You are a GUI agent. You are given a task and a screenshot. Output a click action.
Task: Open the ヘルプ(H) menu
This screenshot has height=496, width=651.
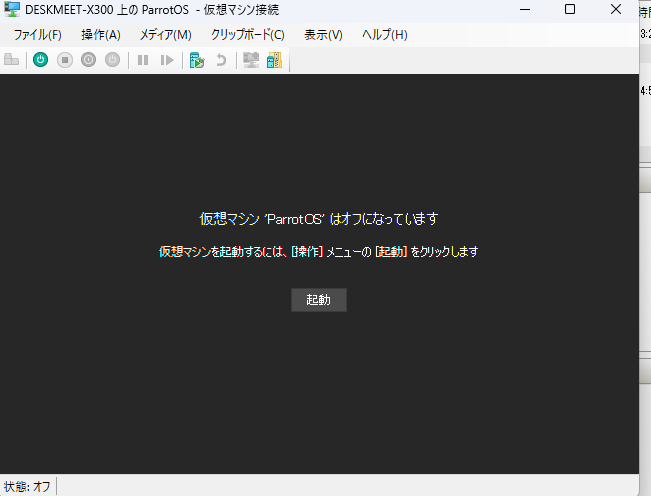click(x=384, y=35)
